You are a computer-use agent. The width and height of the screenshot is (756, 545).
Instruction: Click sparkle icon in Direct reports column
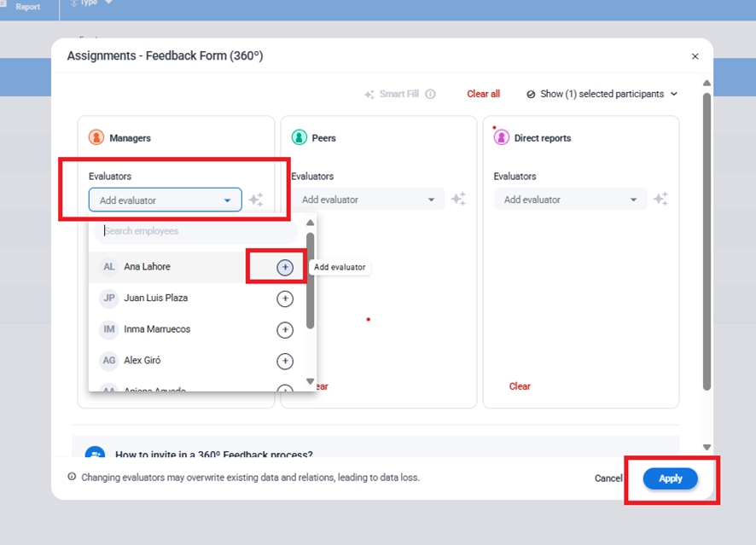pos(660,200)
